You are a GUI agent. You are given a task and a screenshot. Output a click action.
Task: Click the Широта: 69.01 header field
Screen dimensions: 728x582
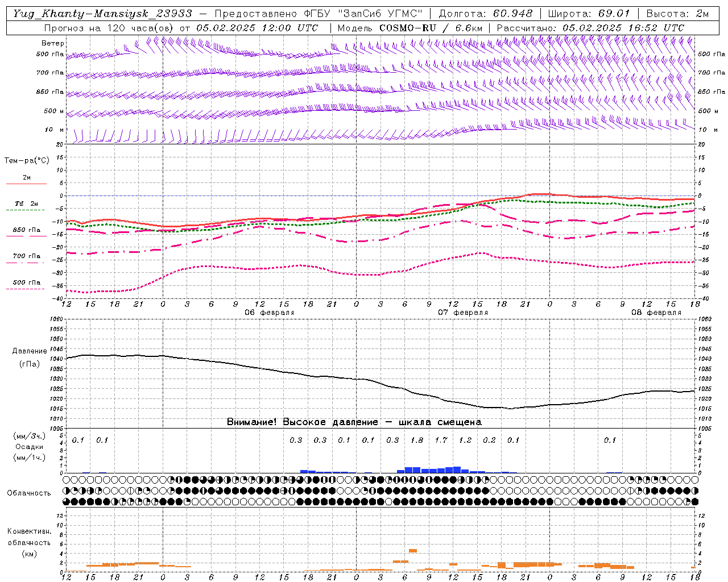pos(589,14)
